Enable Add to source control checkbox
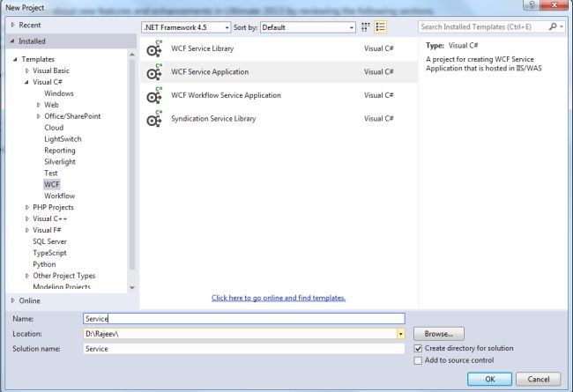 [418, 360]
